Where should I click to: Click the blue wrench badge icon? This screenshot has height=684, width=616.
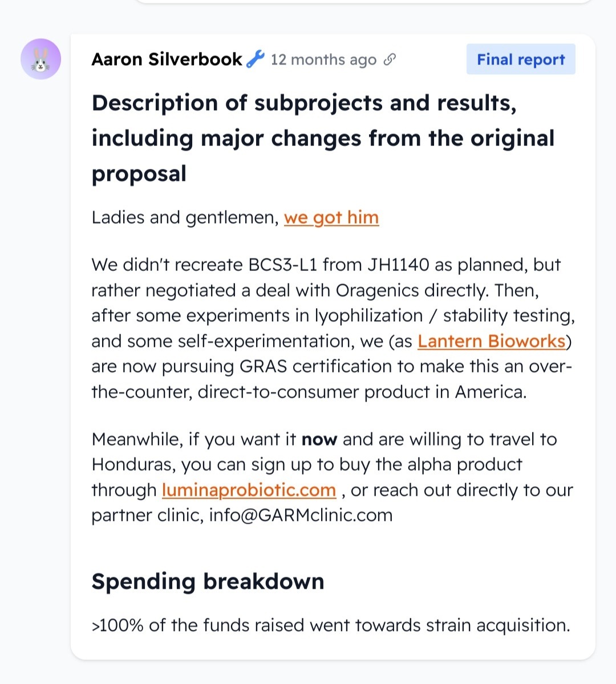[x=255, y=59]
